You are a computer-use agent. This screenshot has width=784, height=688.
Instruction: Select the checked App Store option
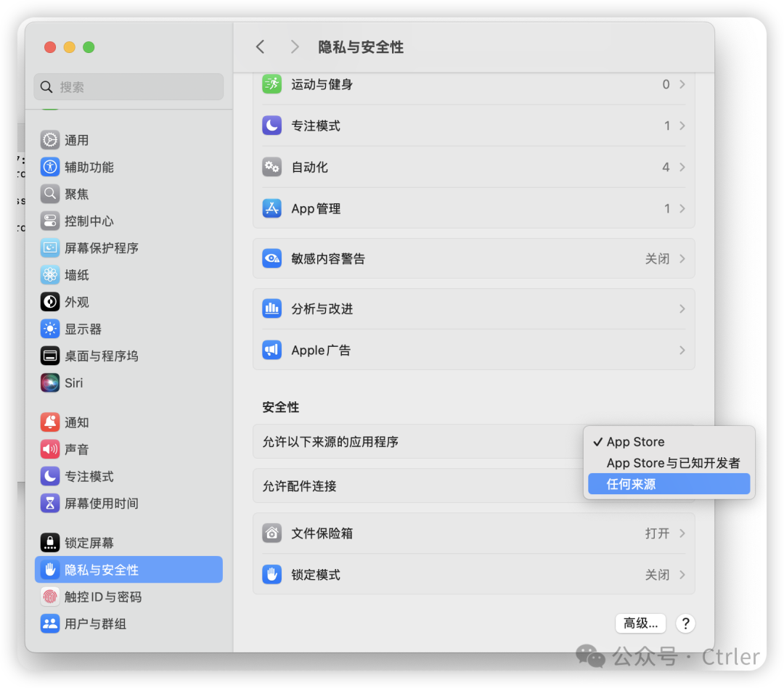[x=635, y=442]
